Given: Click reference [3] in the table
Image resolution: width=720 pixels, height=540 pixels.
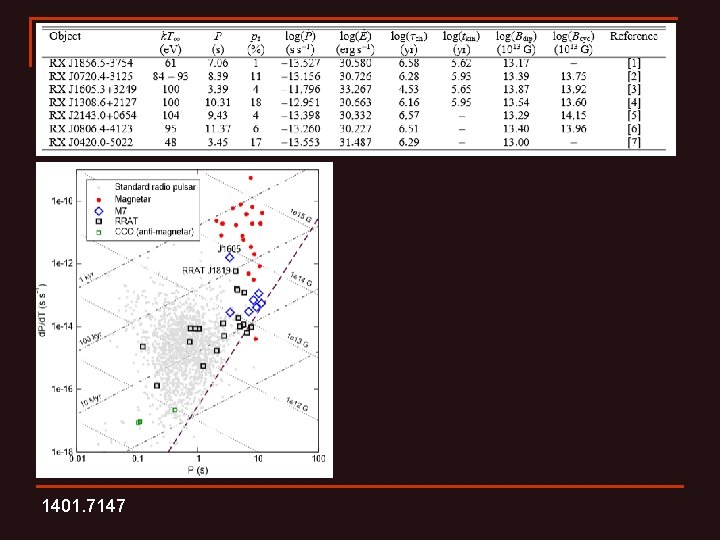Looking at the screenshot, I should click(x=634, y=89).
